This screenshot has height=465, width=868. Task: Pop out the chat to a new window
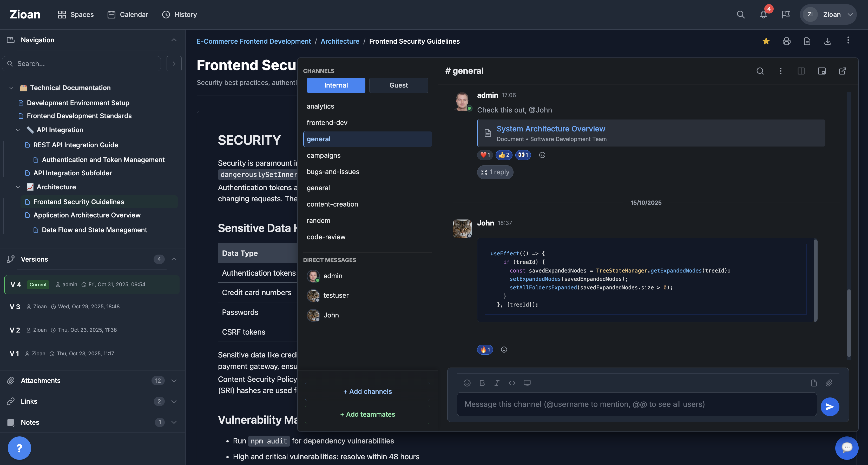click(842, 71)
